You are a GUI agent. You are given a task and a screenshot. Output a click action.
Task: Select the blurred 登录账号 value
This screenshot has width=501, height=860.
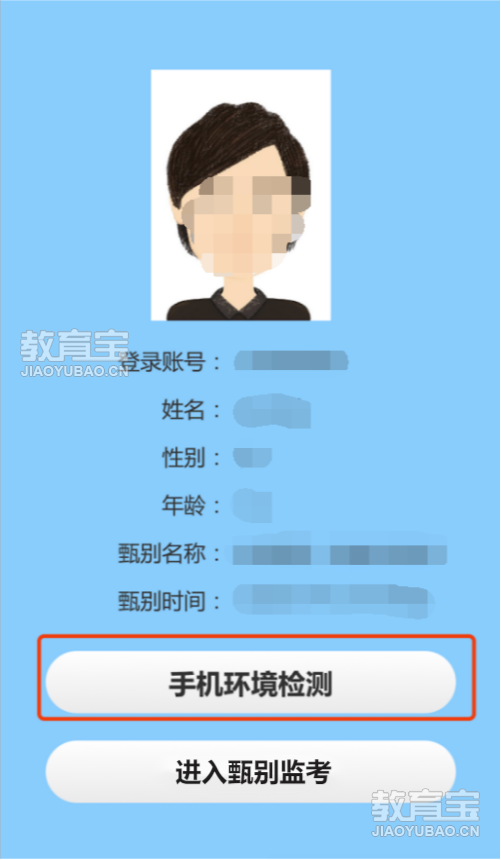tap(291, 361)
